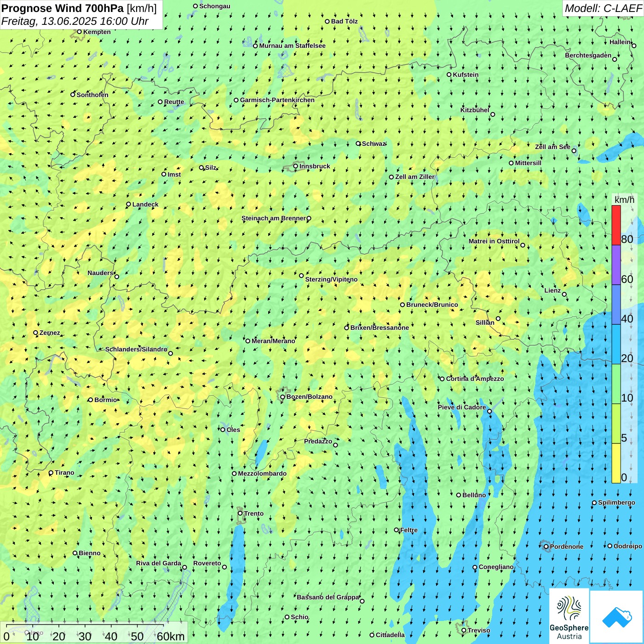Click the 'Schongau' label
Screen dimensions: 644x644
click(x=215, y=6)
